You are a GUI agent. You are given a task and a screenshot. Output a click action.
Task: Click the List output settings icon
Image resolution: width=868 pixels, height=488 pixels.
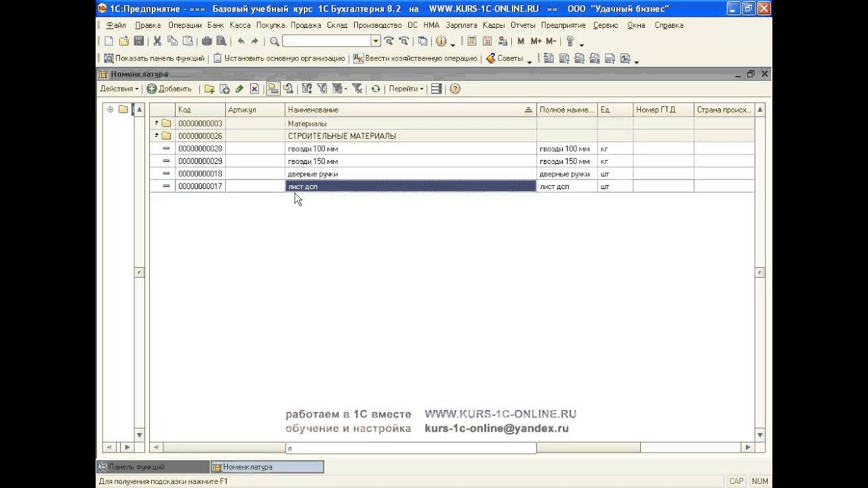coord(436,89)
